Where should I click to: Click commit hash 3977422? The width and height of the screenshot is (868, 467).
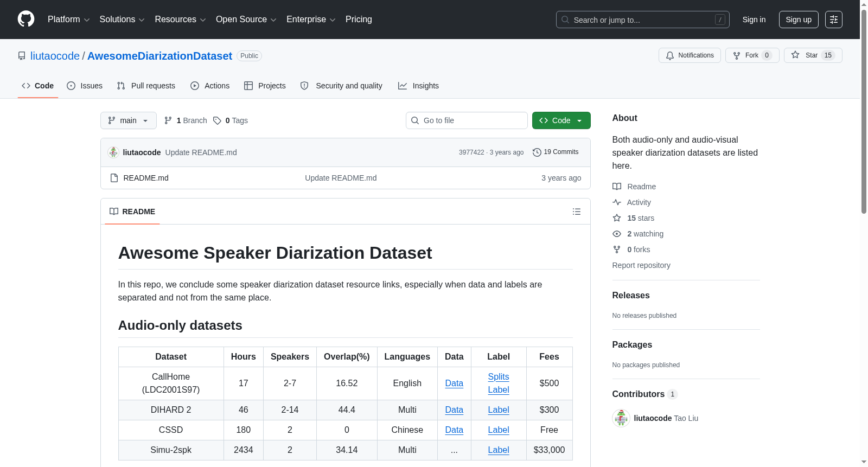click(471, 152)
